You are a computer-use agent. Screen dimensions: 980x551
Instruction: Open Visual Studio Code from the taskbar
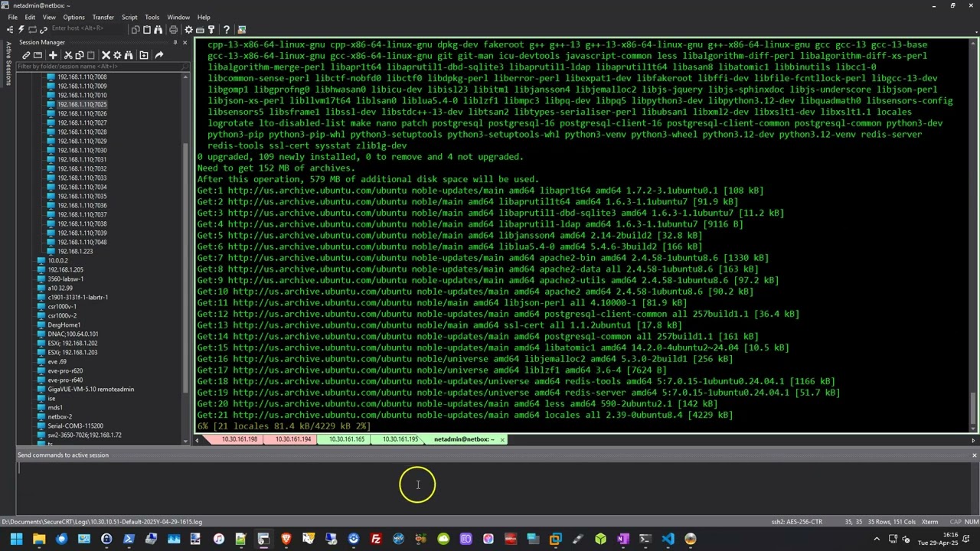(x=668, y=539)
